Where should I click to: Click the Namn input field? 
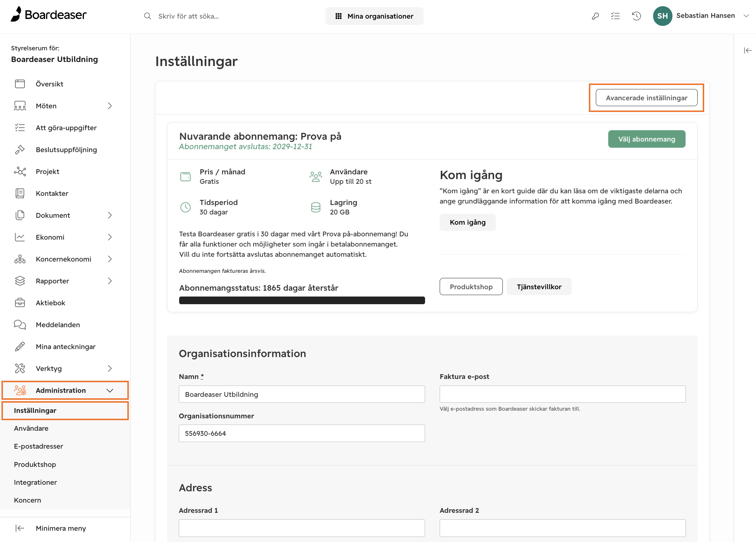point(302,394)
